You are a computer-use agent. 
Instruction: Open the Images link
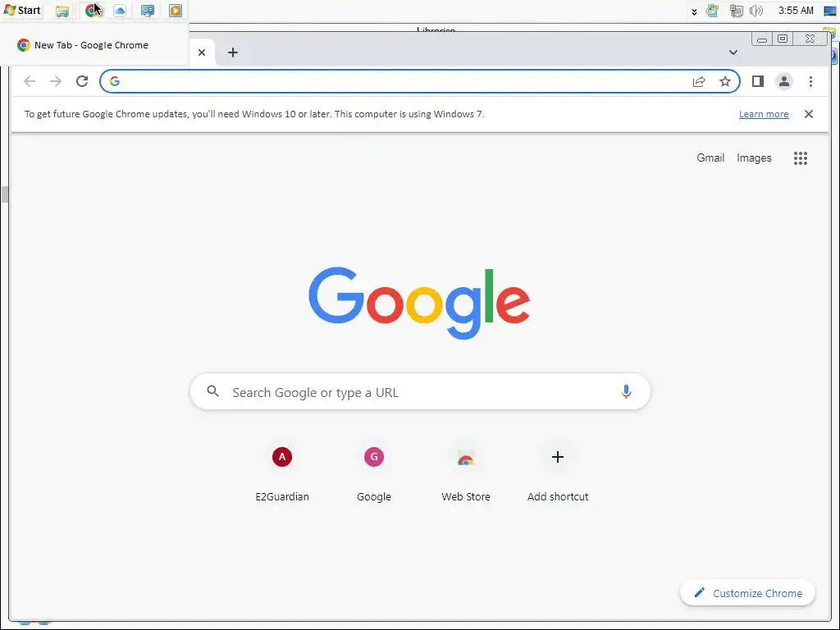(754, 158)
